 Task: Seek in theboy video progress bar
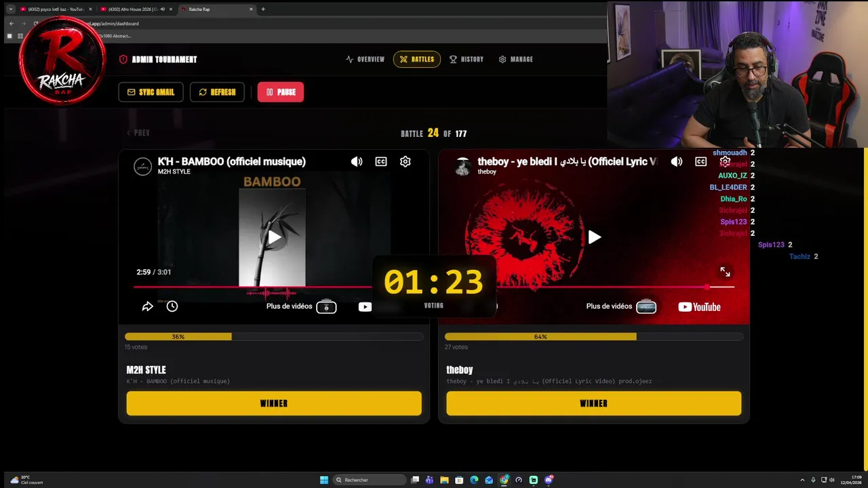click(x=615, y=287)
